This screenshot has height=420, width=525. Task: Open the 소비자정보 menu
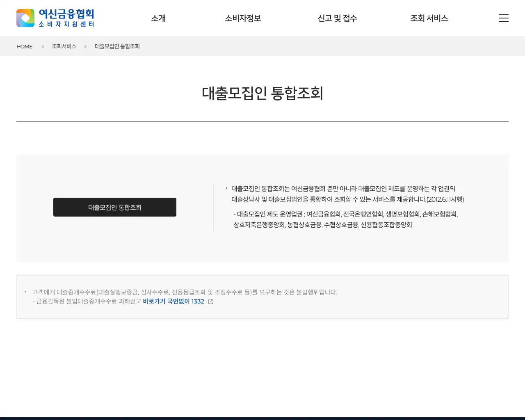(243, 18)
